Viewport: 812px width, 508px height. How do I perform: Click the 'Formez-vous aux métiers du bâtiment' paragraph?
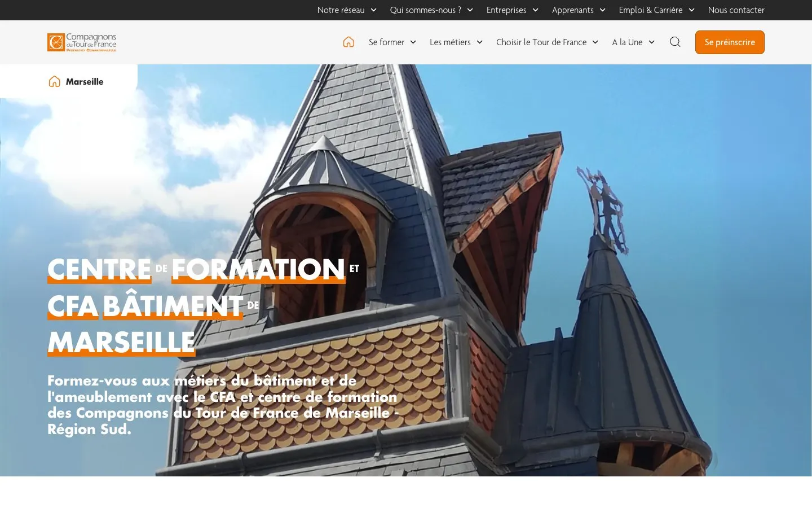click(x=223, y=405)
